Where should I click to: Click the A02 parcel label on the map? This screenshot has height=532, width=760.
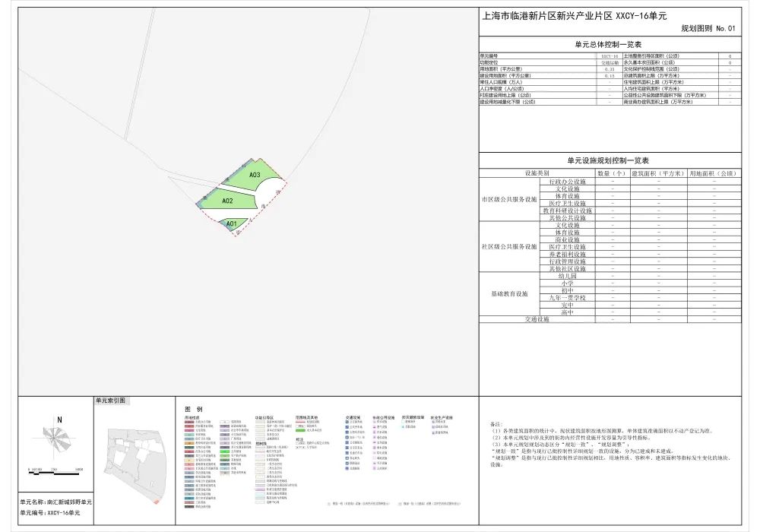click(x=227, y=201)
